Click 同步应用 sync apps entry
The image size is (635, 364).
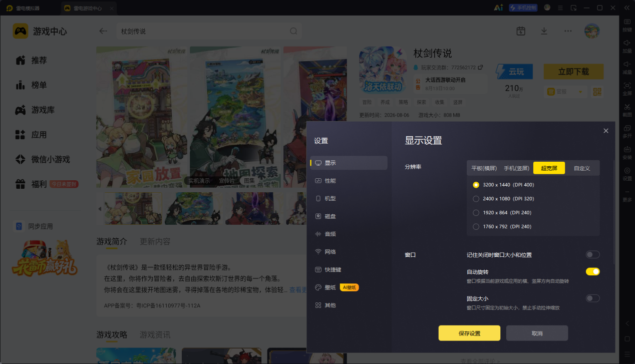(x=34, y=226)
